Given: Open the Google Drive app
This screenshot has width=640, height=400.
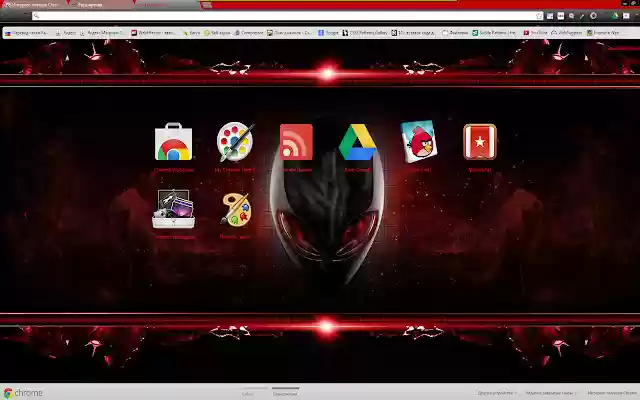Looking at the screenshot, I should [x=358, y=142].
